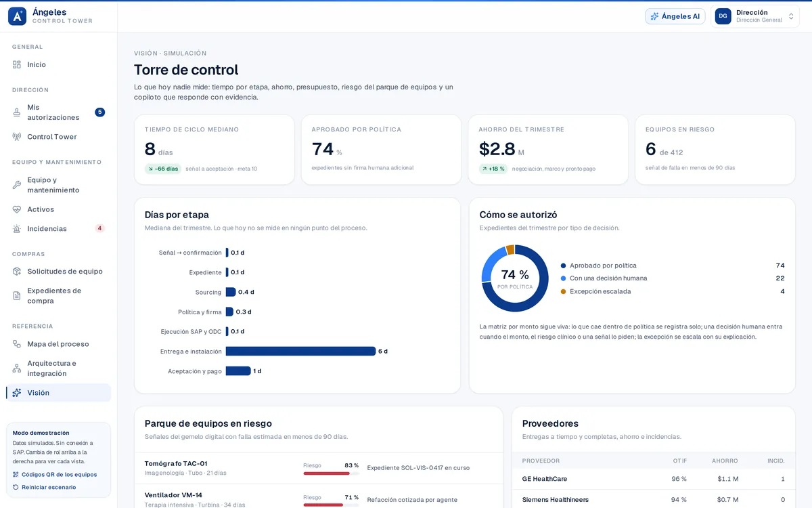Click the Inicio grid icon
This screenshot has height=508, width=812.
tap(17, 64)
